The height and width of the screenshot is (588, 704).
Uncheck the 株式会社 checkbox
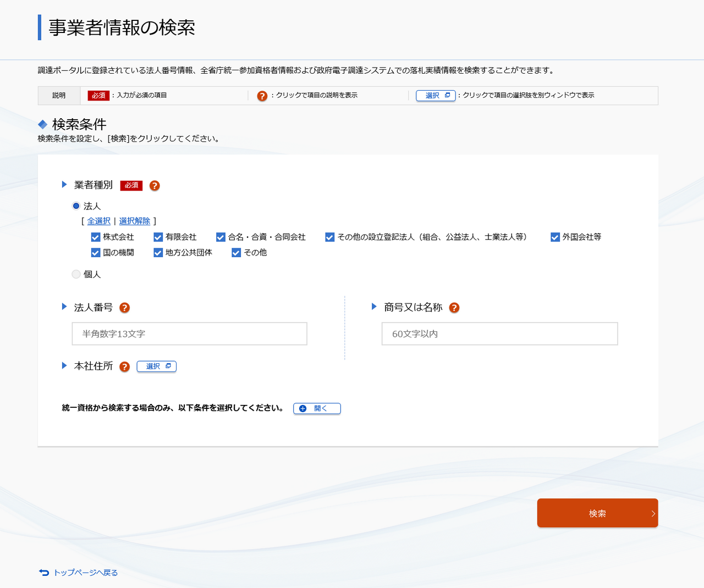pyautogui.click(x=96, y=237)
